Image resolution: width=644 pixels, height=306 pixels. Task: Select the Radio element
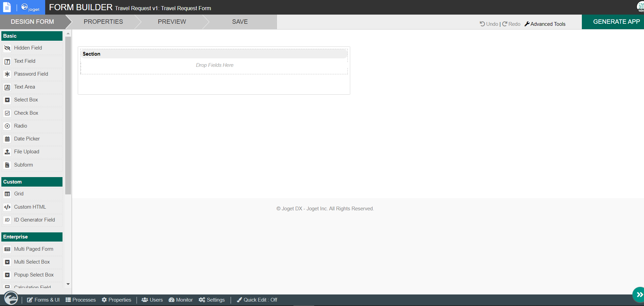[x=21, y=126]
